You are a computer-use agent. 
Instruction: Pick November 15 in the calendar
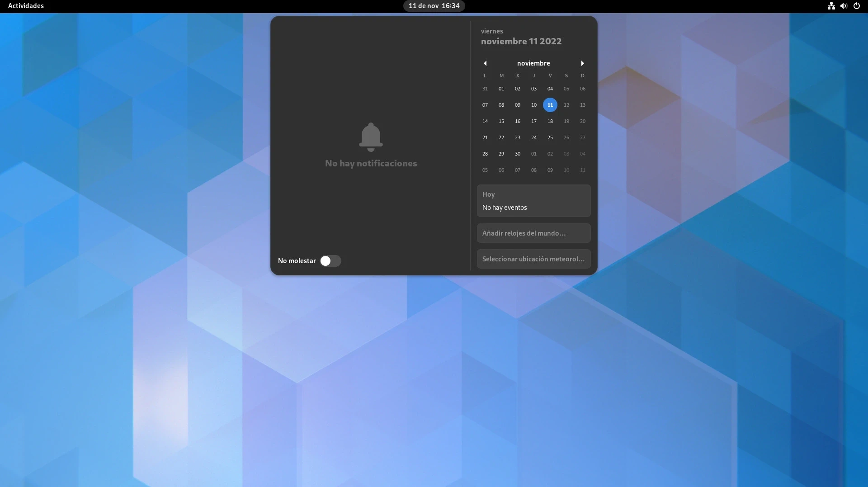coord(501,121)
